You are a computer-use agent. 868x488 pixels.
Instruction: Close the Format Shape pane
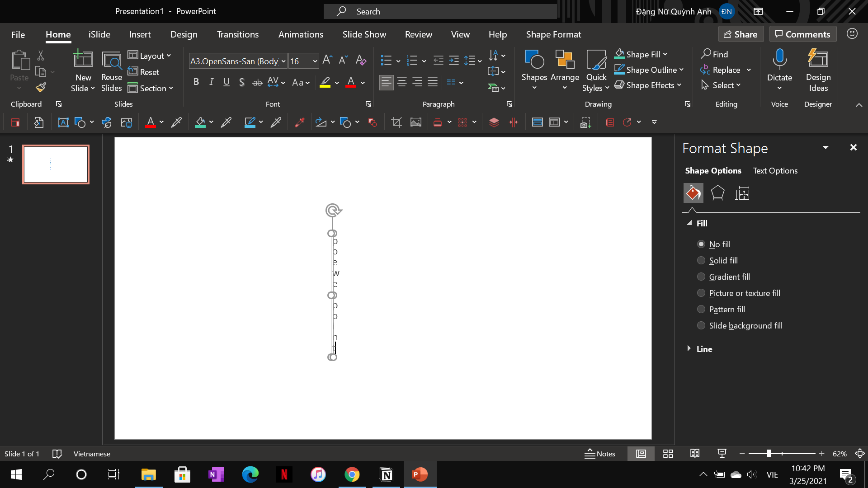click(x=853, y=147)
